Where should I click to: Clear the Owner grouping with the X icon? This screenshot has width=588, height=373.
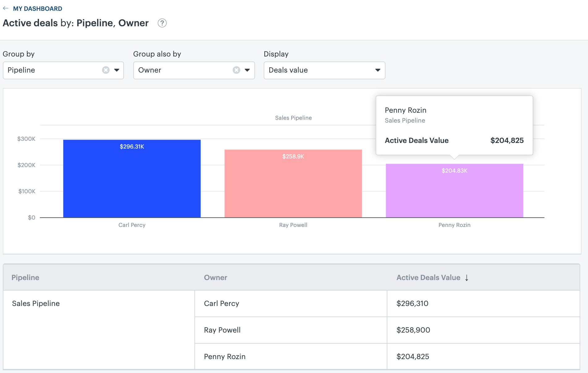point(236,70)
